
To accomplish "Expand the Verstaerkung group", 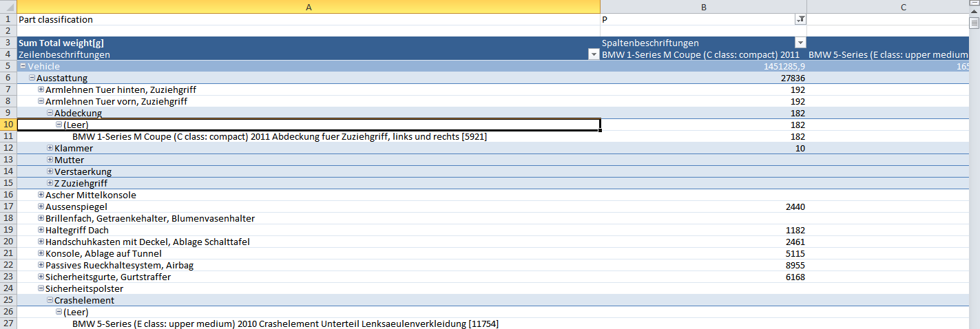I will (x=50, y=172).
